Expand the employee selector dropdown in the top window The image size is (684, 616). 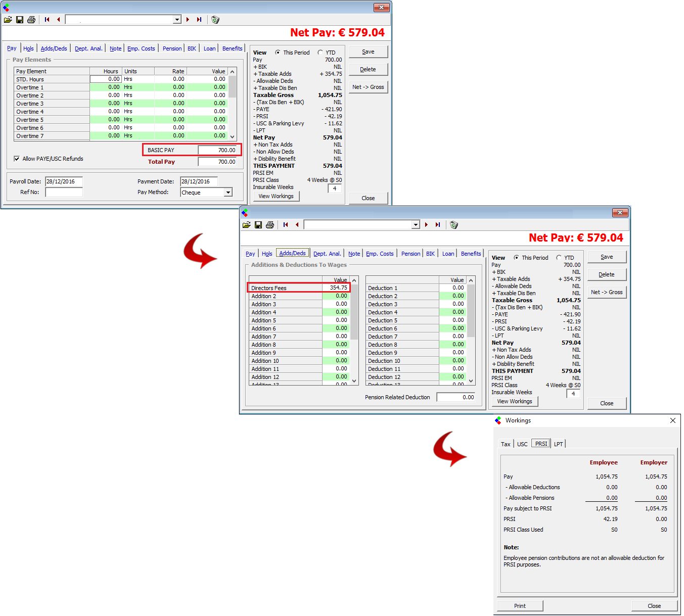(x=177, y=20)
